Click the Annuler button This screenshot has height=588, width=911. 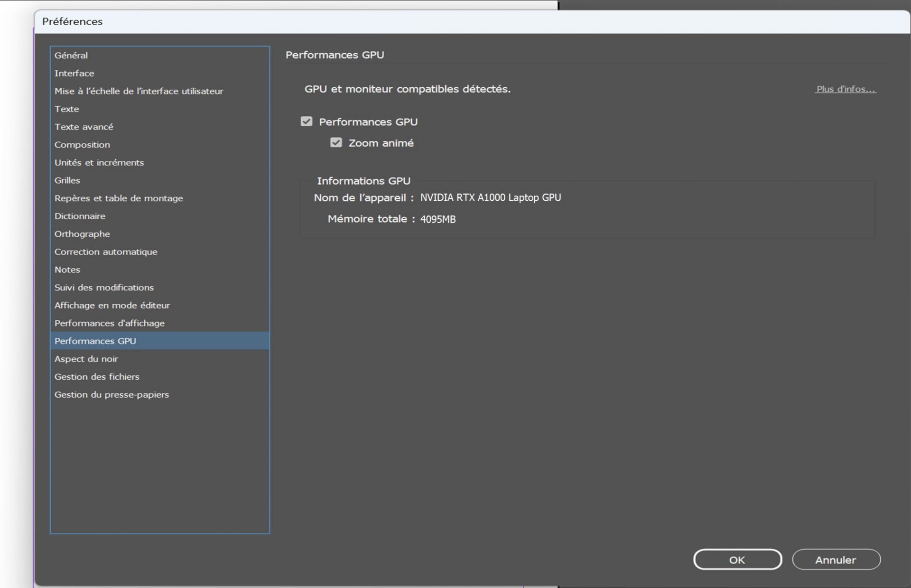[x=836, y=560]
